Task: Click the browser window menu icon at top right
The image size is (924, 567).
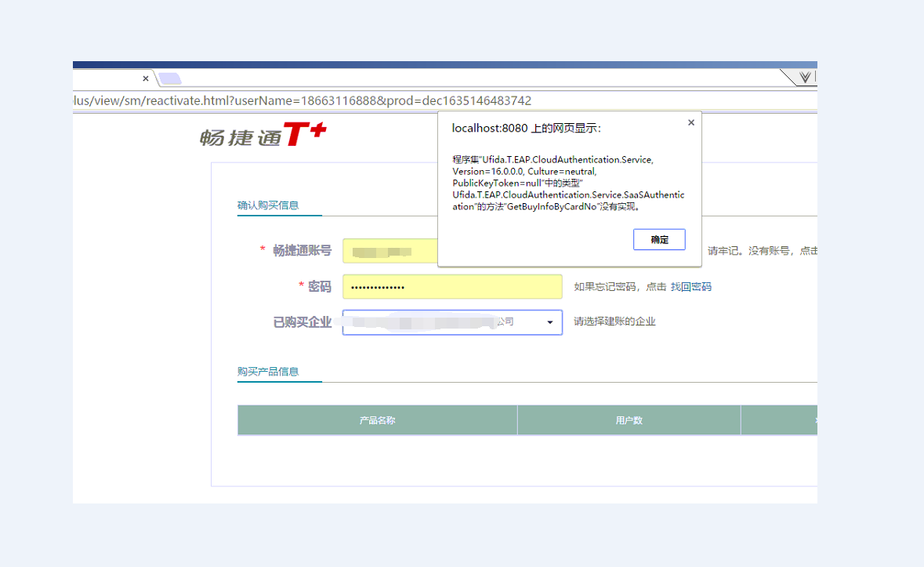Action: 805,77
